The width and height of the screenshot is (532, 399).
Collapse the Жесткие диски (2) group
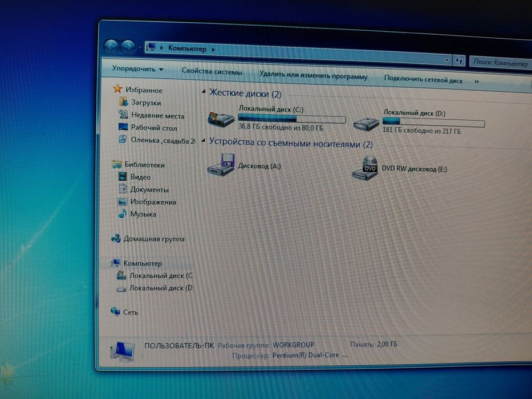(x=204, y=91)
